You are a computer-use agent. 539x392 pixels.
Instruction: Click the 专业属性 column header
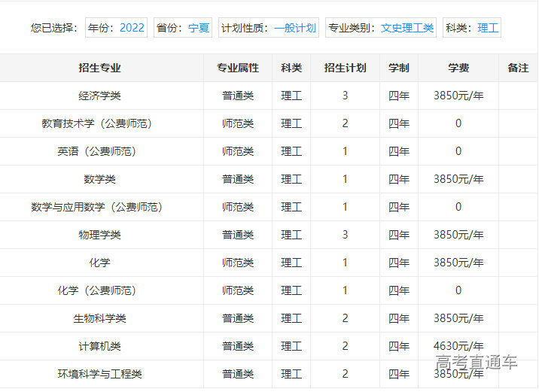coord(238,68)
